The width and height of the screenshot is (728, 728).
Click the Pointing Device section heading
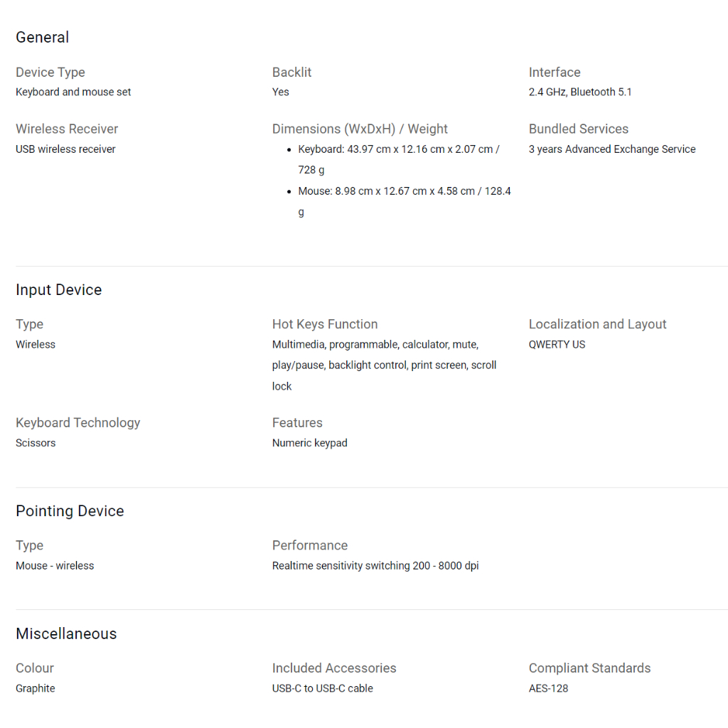(x=70, y=511)
